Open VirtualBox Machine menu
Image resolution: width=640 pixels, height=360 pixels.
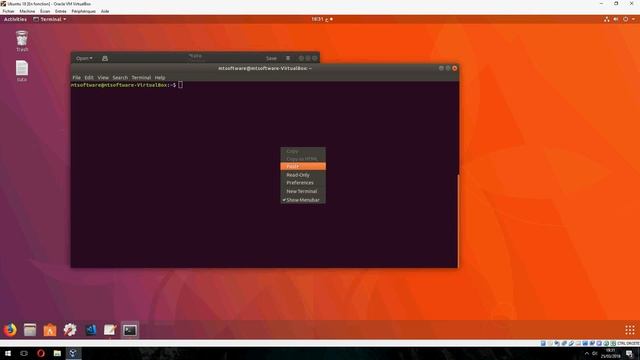(27, 11)
